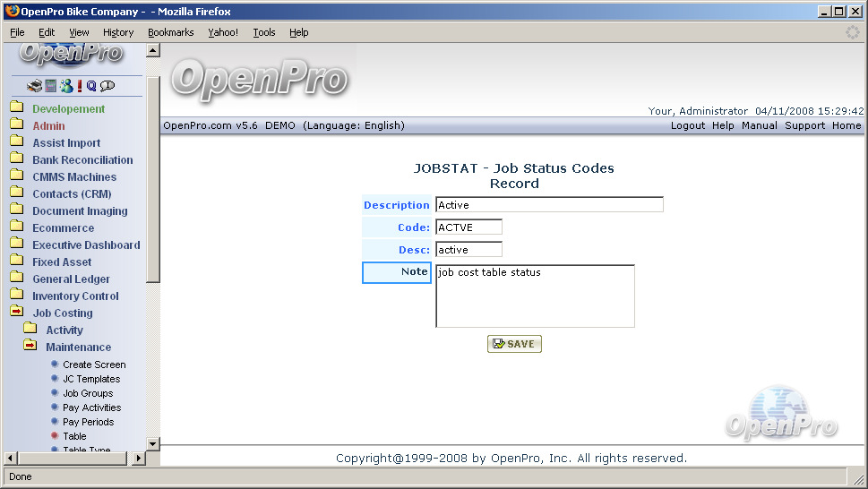Expand the General Ledger folder
The height and width of the screenshot is (489, 868).
click(17, 279)
